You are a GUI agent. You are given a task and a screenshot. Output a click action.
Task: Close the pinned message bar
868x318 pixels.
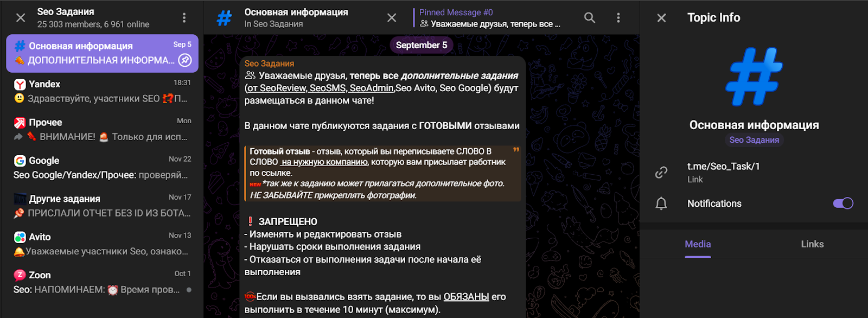(x=392, y=18)
